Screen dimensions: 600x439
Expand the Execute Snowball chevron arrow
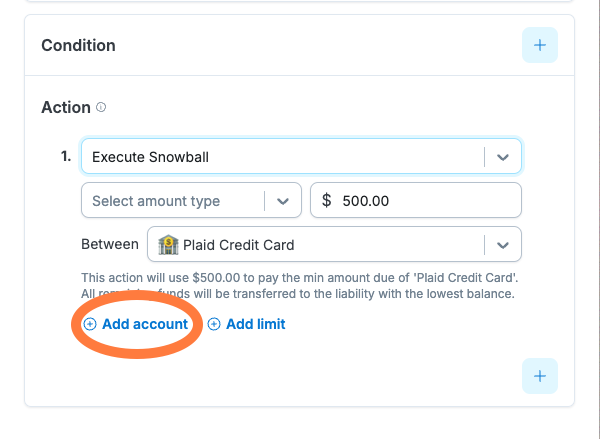[x=503, y=157]
